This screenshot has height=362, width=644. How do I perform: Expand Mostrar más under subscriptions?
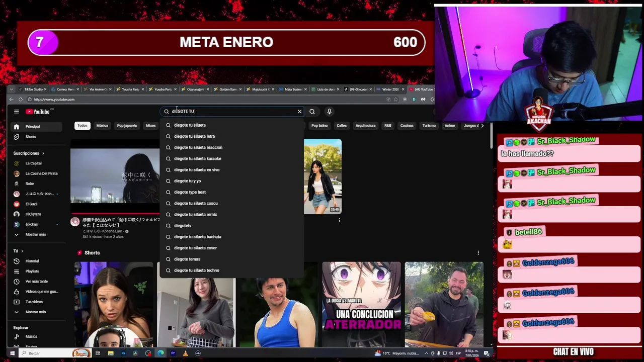(35, 234)
